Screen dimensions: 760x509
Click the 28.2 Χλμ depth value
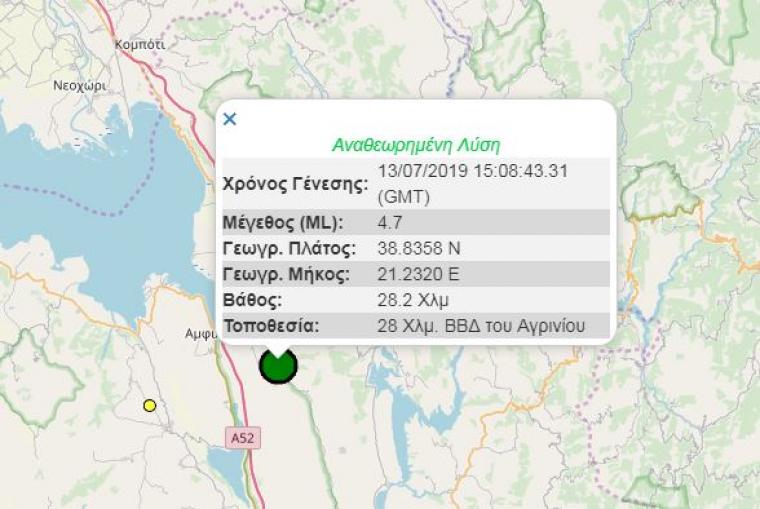point(413,300)
